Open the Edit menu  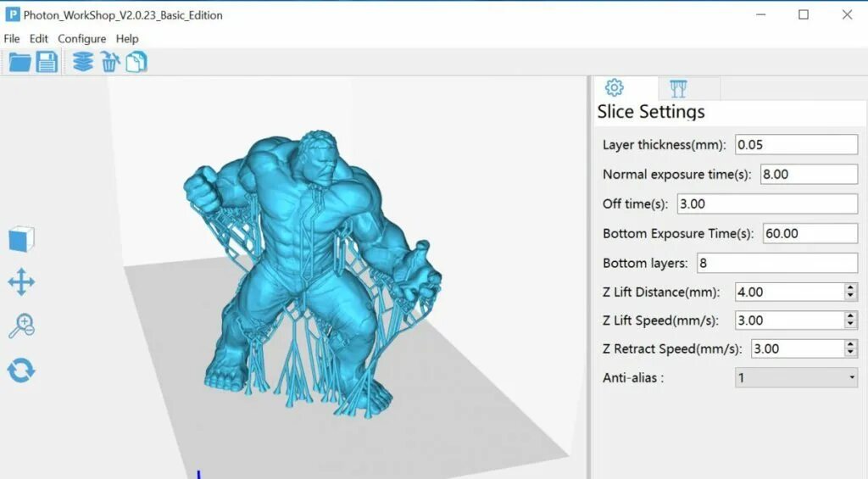[x=39, y=39]
